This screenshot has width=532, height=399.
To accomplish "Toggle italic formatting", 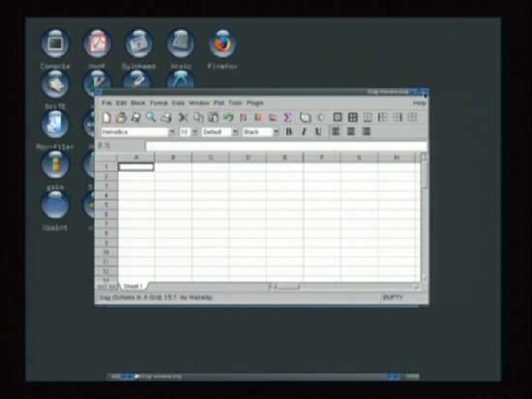I will coord(304,131).
